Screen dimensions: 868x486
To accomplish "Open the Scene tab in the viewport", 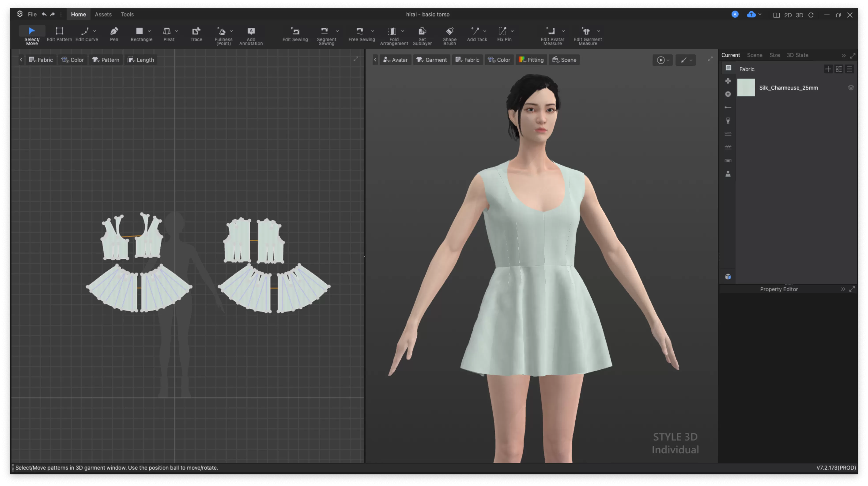I will (564, 60).
